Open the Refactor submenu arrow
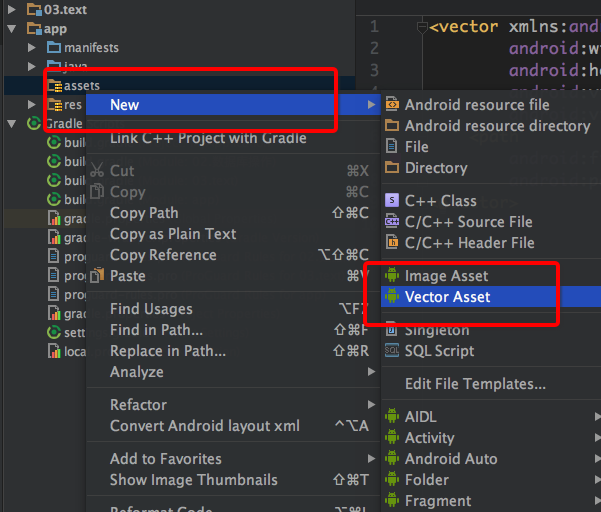Image resolution: width=601 pixels, height=512 pixels. click(x=371, y=404)
